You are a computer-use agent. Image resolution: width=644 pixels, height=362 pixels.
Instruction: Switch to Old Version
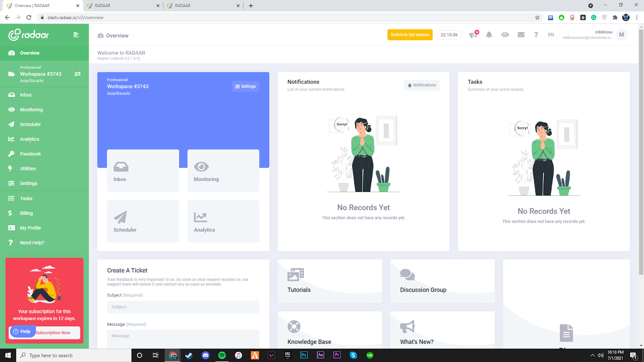pos(410,35)
